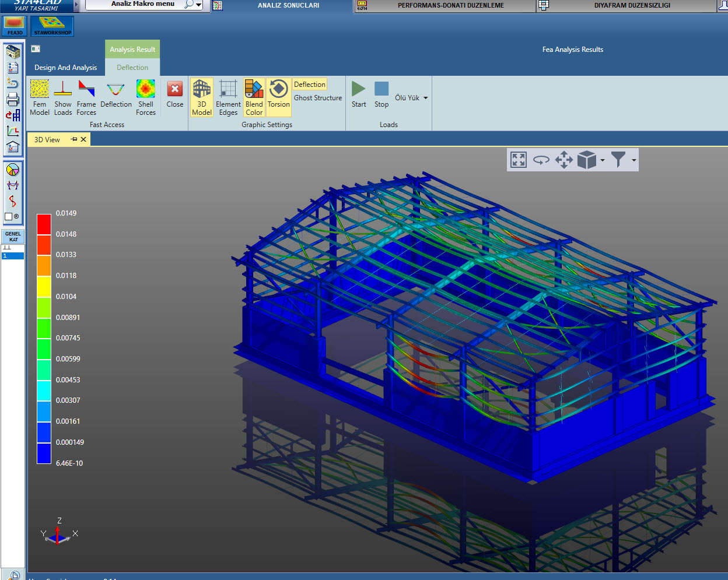Open the view cube dropdown arrow

click(603, 160)
